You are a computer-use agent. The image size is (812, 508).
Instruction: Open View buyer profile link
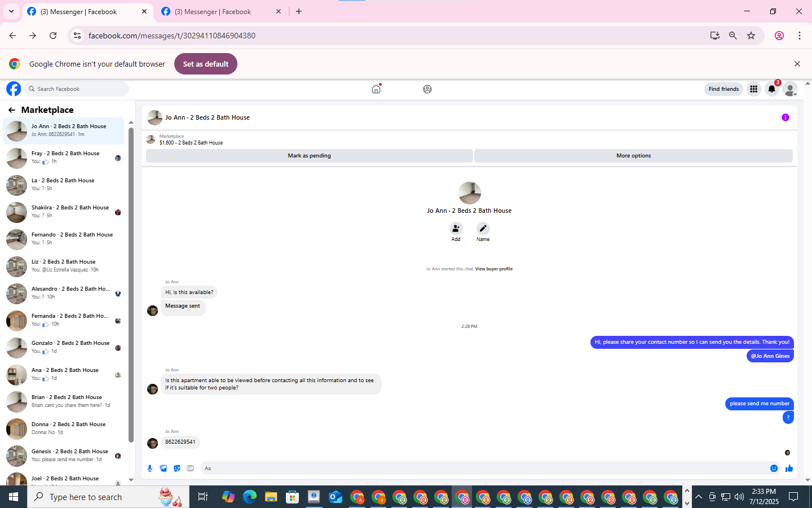[494, 269]
